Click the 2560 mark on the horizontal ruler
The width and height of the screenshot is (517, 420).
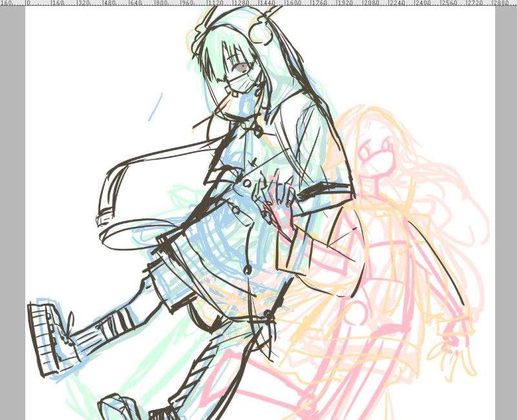(449, 3)
